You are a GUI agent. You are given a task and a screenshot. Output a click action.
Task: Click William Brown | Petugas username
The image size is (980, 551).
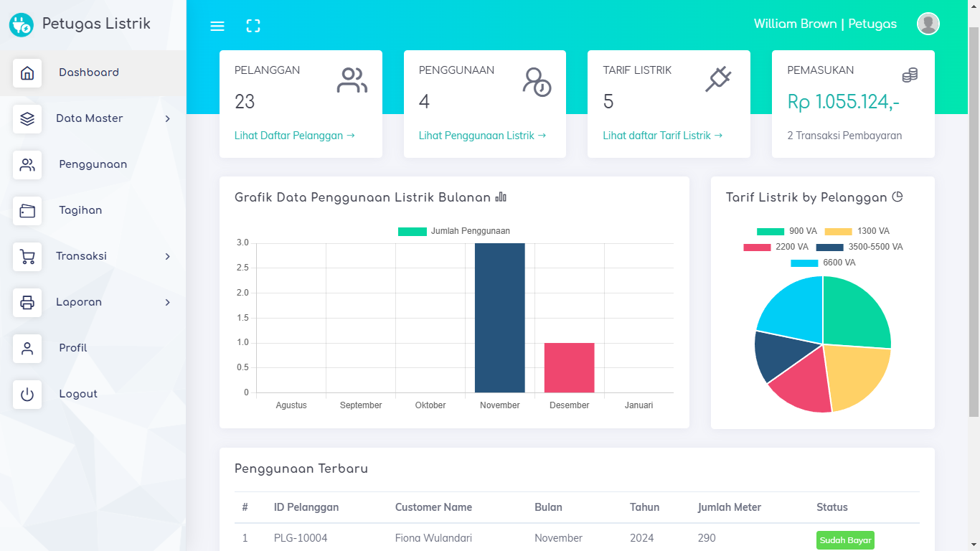pyautogui.click(x=825, y=24)
